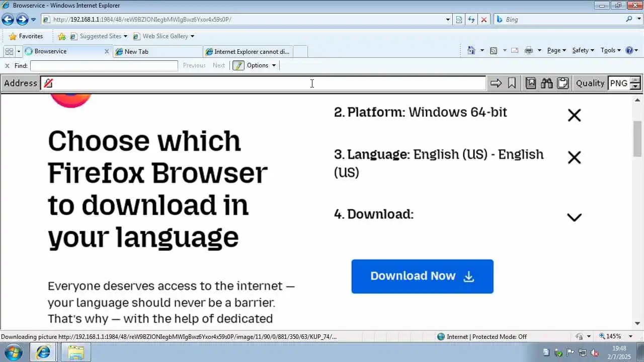Click the page vertical scrollbar thumb
The width and height of the screenshot is (644, 362).
(x=637, y=139)
